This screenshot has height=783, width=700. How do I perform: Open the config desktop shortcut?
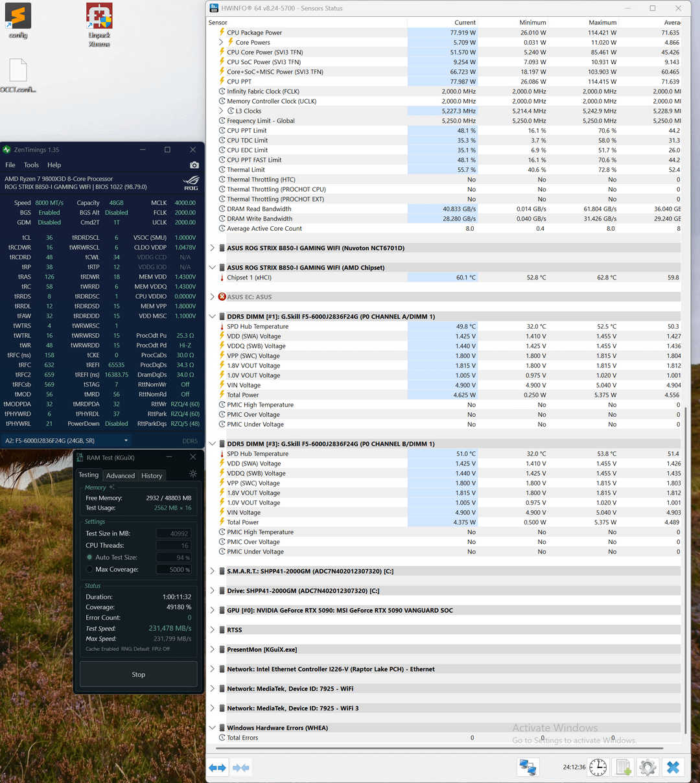pyautogui.click(x=18, y=21)
